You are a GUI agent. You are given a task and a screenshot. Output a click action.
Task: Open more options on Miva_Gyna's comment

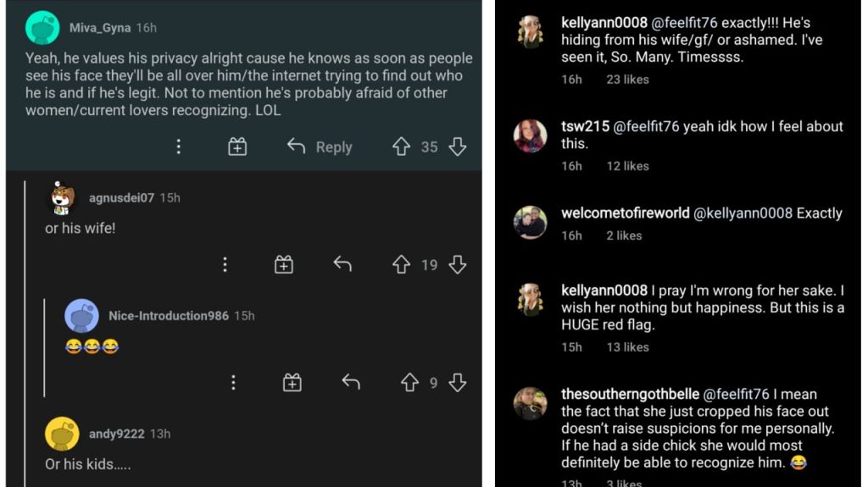pos(178,147)
